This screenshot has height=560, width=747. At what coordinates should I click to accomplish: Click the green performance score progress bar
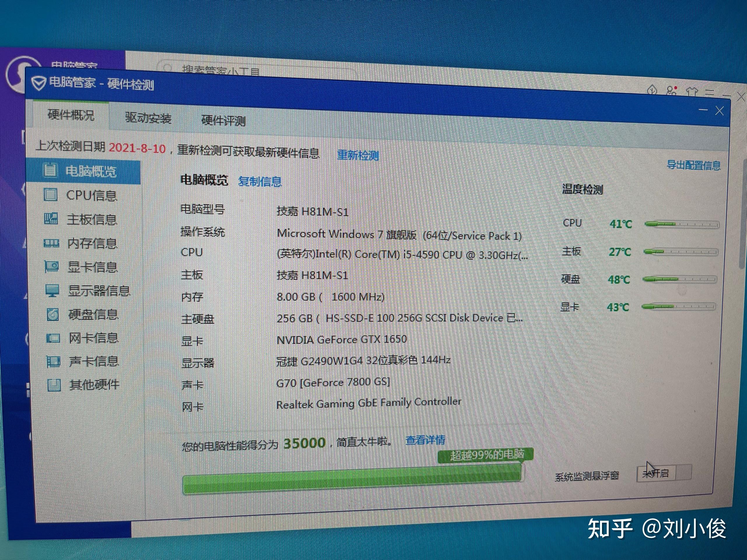coord(351,479)
